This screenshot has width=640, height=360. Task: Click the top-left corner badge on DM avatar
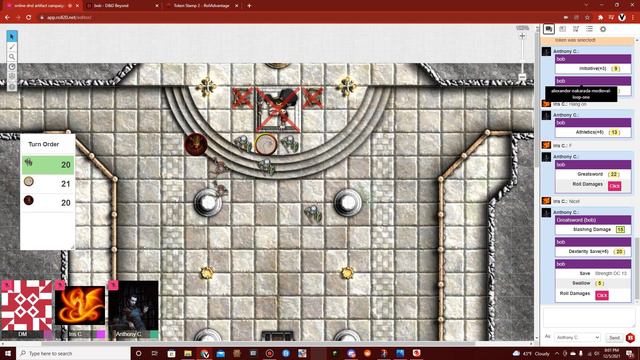tap(7, 285)
